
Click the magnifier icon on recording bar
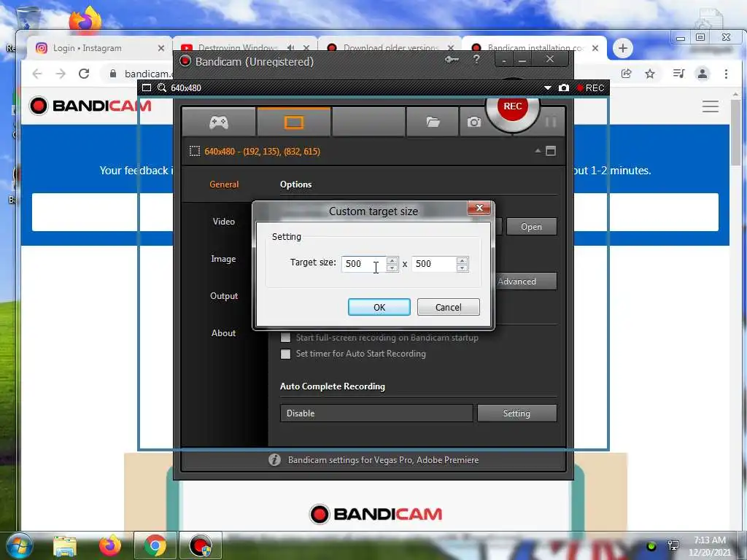click(162, 87)
